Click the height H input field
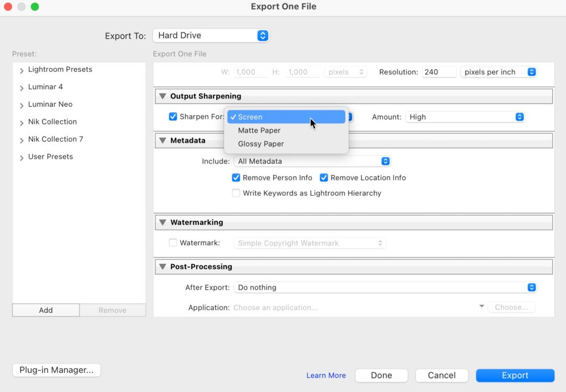 coord(303,72)
